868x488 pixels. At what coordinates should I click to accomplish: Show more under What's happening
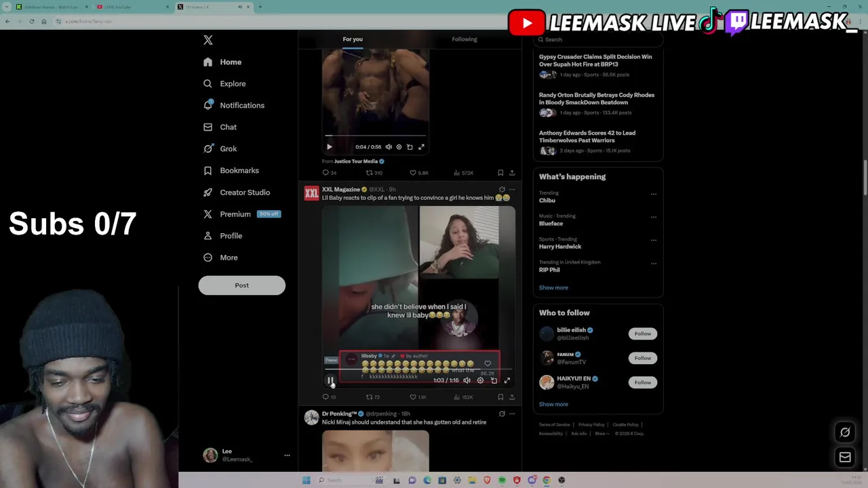point(553,287)
